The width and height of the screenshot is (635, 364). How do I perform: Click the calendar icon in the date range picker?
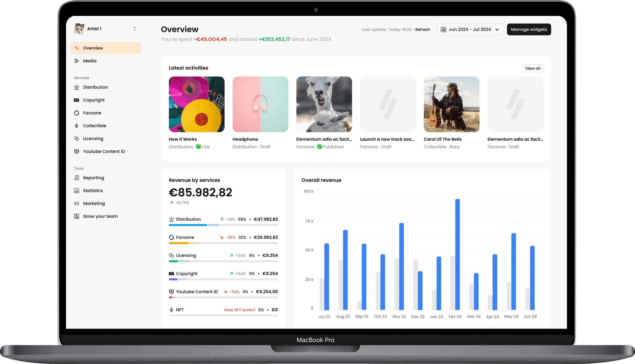[443, 29]
